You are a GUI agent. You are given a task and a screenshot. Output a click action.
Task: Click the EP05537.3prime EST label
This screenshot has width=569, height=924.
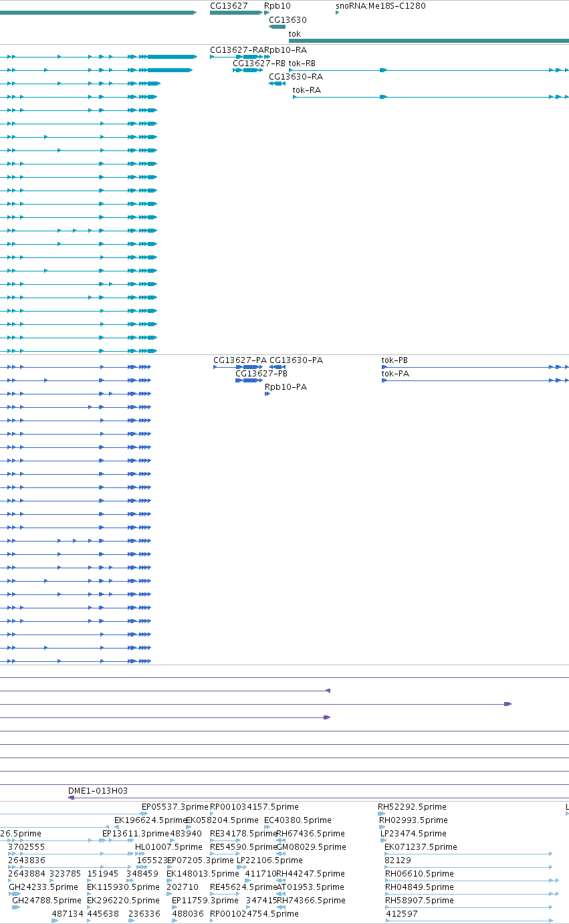[x=175, y=806]
